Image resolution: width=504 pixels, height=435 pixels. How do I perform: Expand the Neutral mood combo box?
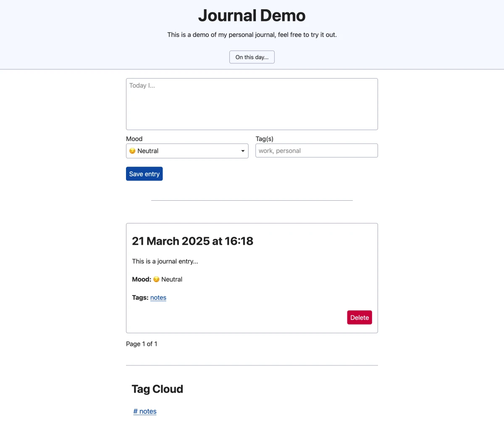[x=187, y=150]
